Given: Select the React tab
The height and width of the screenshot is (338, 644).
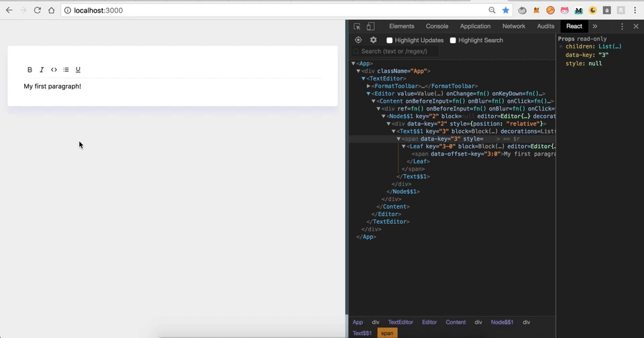Looking at the screenshot, I should (x=574, y=26).
